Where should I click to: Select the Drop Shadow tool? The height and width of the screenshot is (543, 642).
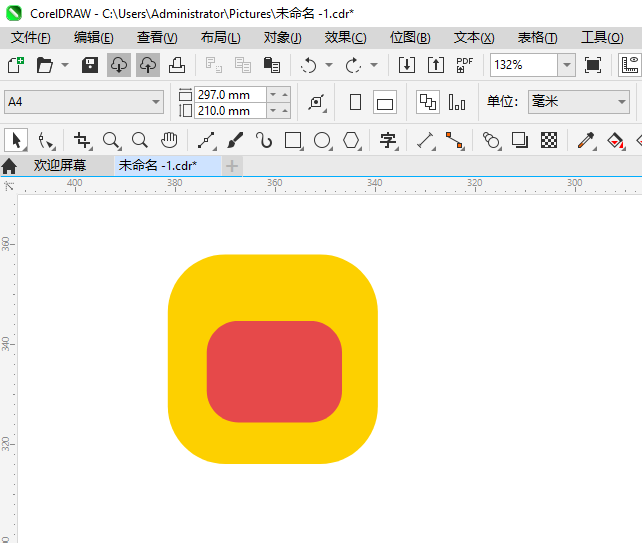(520, 140)
